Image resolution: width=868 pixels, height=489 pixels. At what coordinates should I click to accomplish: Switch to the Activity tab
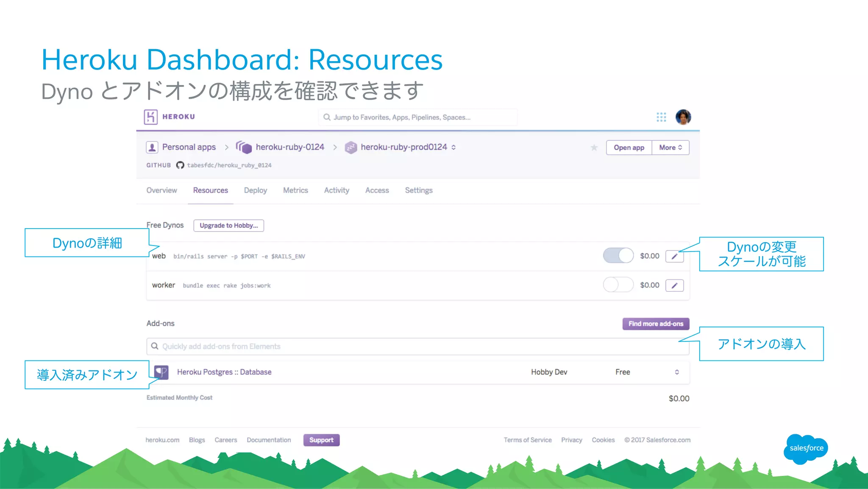[337, 190]
